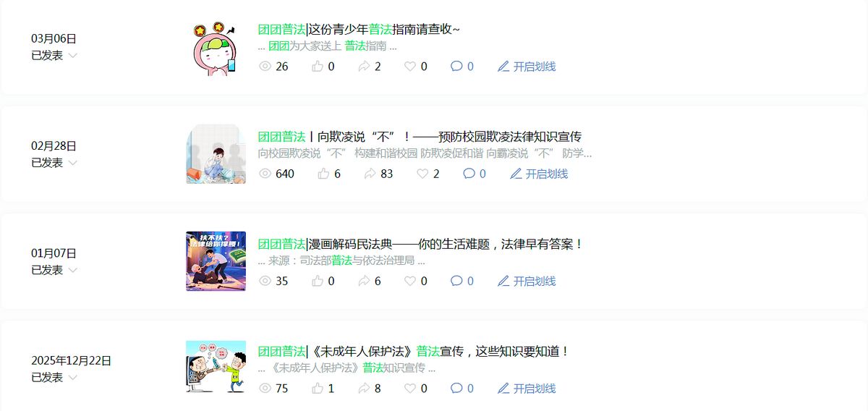This screenshot has width=868, height=411.
Task: Click 开启划线 on the 欺凌 article
Action: 547,174
